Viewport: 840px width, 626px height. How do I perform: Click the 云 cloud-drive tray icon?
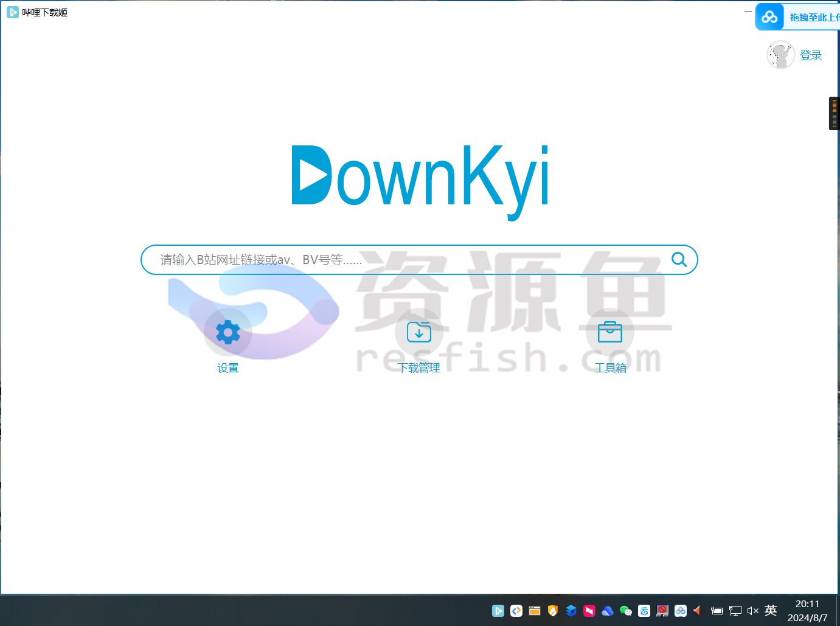coord(644,611)
